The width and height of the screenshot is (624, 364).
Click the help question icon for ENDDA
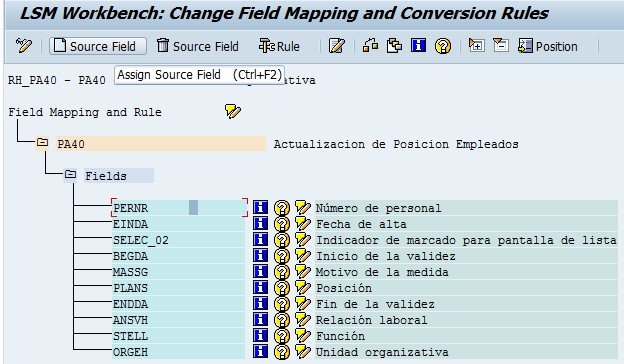[x=281, y=304]
